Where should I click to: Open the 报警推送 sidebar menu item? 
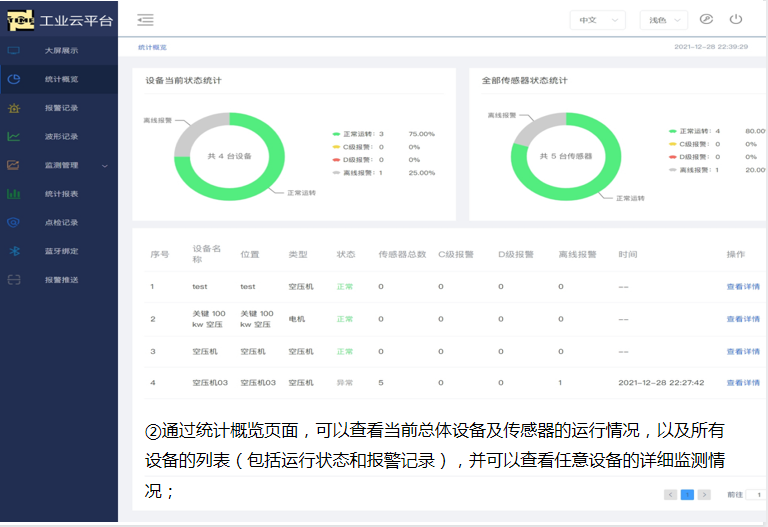click(x=62, y=280)
